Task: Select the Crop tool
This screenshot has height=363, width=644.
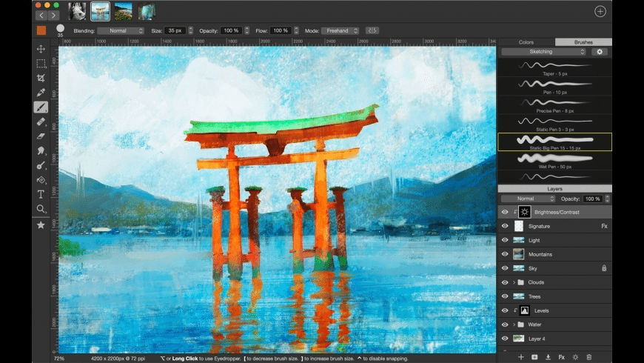Action: point(41,78)
